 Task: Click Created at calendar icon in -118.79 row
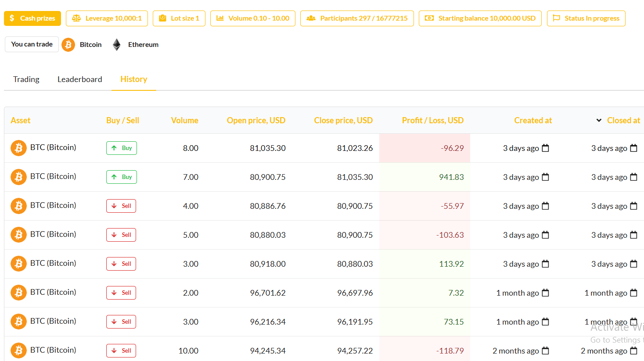(545, 350)
